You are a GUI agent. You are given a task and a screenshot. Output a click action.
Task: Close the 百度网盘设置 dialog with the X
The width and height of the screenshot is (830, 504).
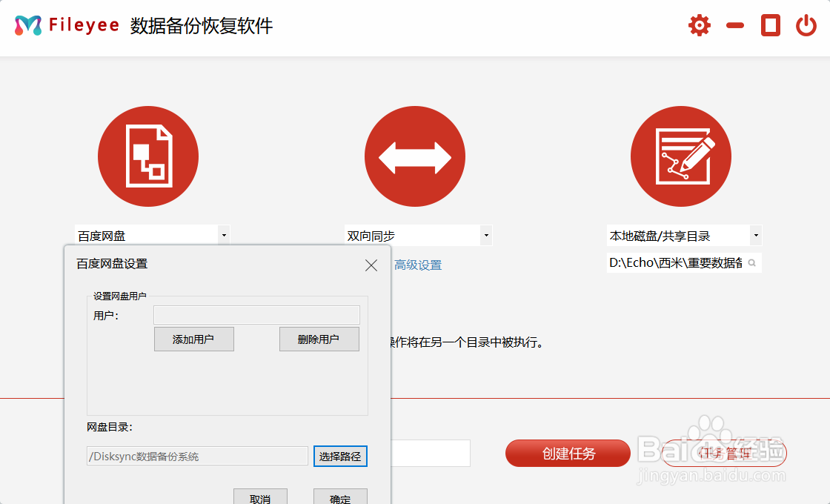tap(371, 265)
